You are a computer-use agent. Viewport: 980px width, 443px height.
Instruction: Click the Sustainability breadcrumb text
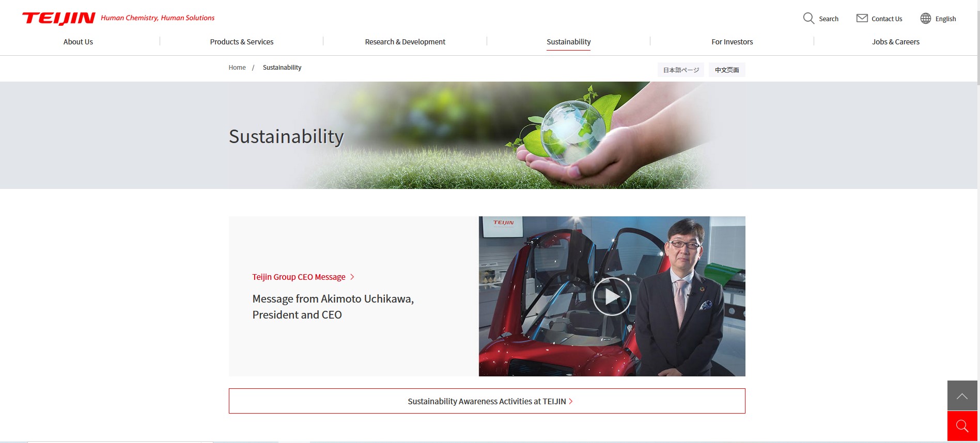tap(282, 68)
